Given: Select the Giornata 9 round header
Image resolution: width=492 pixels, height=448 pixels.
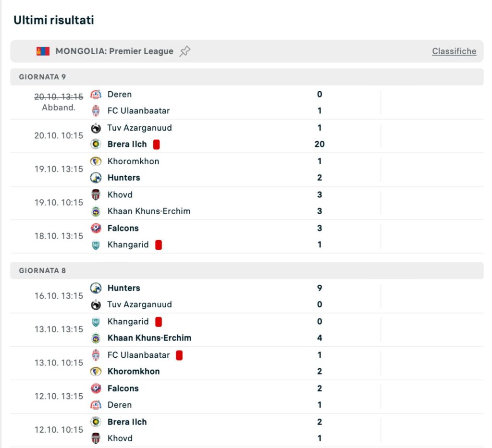Looking at the screenshot, I should coord(42,77).
